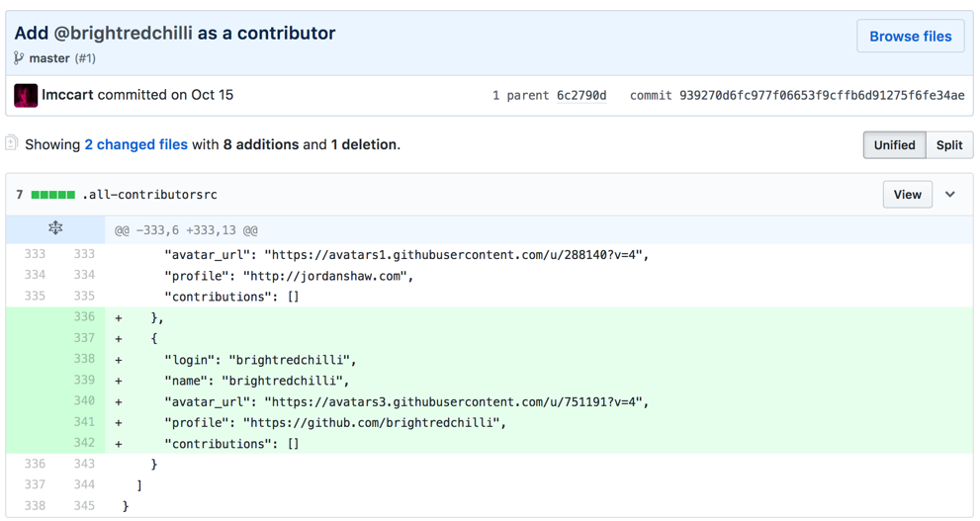980x521 pixels.
Task: Open the .all-contributorsrc file name link
Action: pos(149,195)
